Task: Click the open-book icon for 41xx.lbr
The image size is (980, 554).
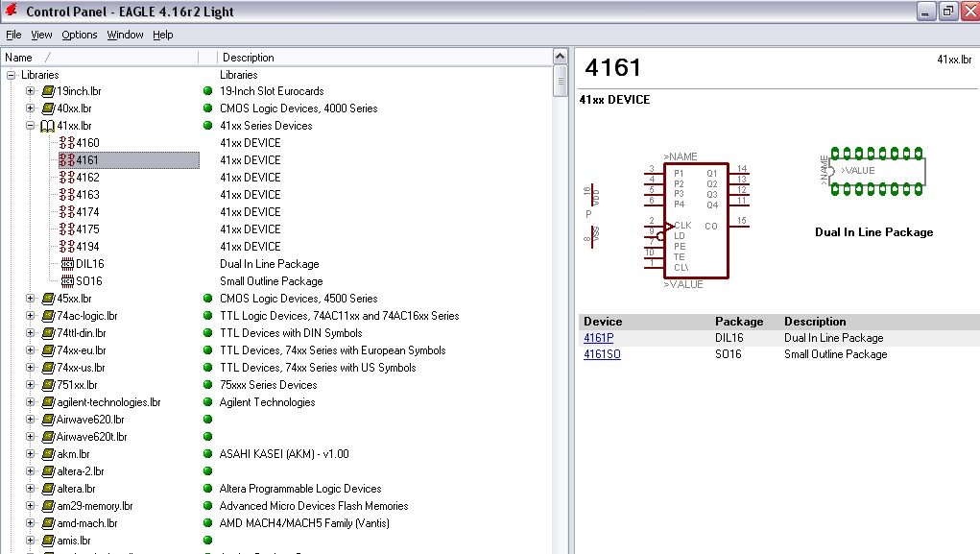Action: [47, 126]
